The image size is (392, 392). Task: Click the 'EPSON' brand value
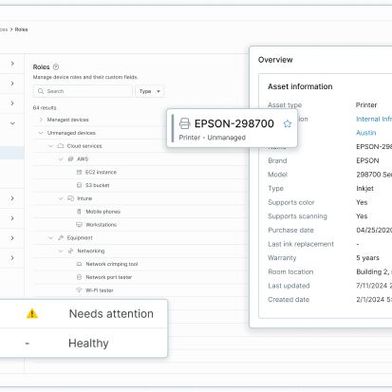(x=368, y=160)
